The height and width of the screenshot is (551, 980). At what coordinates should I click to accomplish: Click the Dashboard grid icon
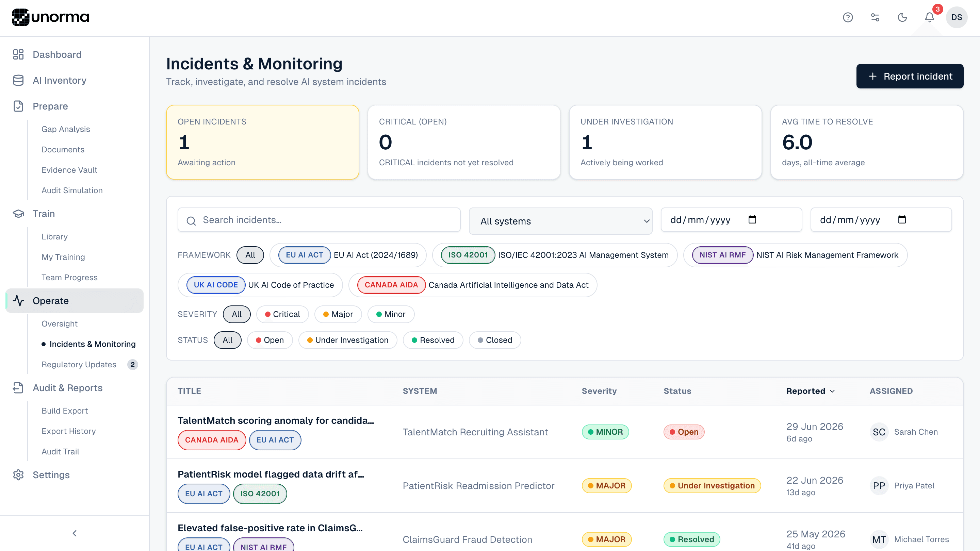18,54
